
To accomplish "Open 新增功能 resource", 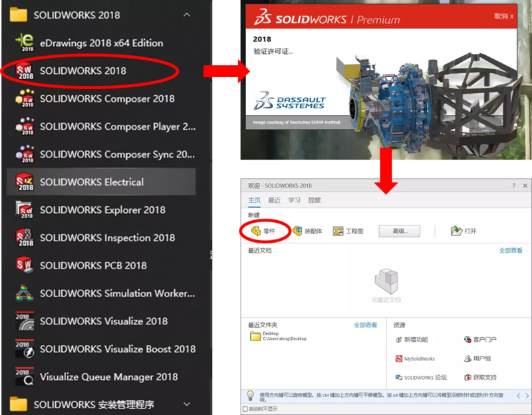I will pyautogui.click(x=412, y=340).
